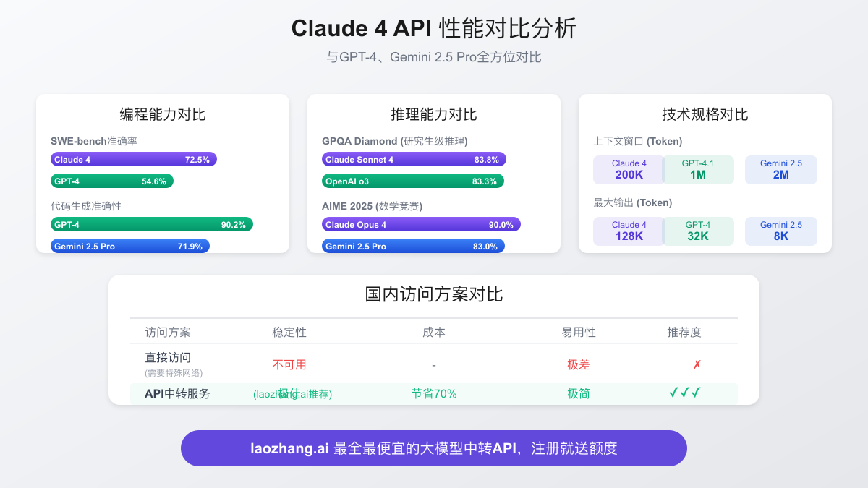868x488 pixels.
Task: Click the green 极简 cell
Action: point(579,394)
